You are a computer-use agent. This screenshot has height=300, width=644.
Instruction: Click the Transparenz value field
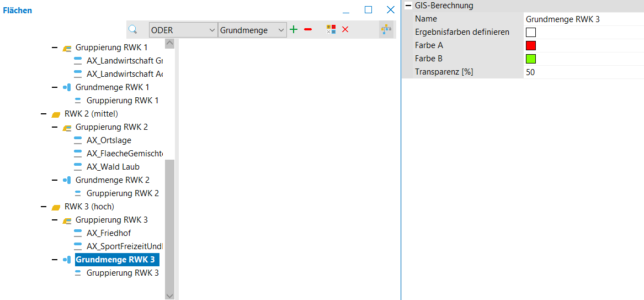coord(582,72)
